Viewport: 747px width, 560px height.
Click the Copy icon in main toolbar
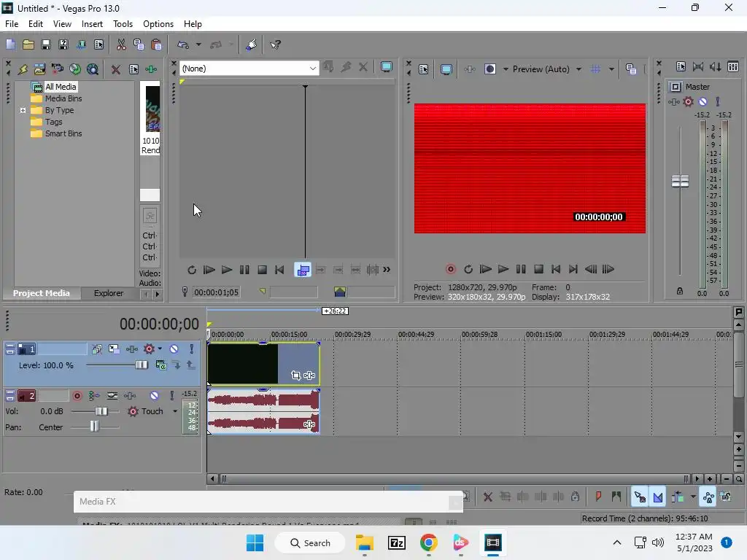[139, 44]
